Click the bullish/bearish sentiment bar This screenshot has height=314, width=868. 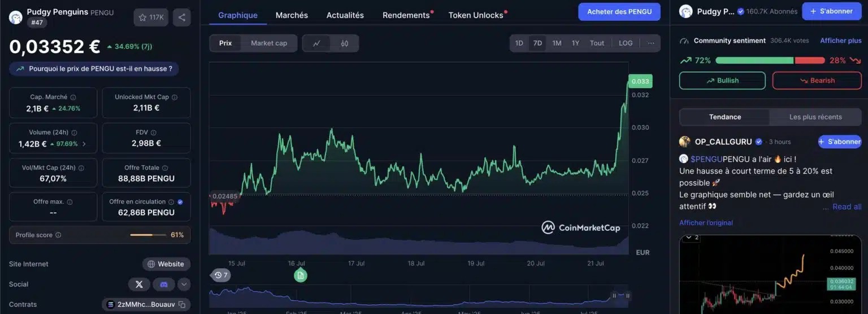[x=770, y=61]
